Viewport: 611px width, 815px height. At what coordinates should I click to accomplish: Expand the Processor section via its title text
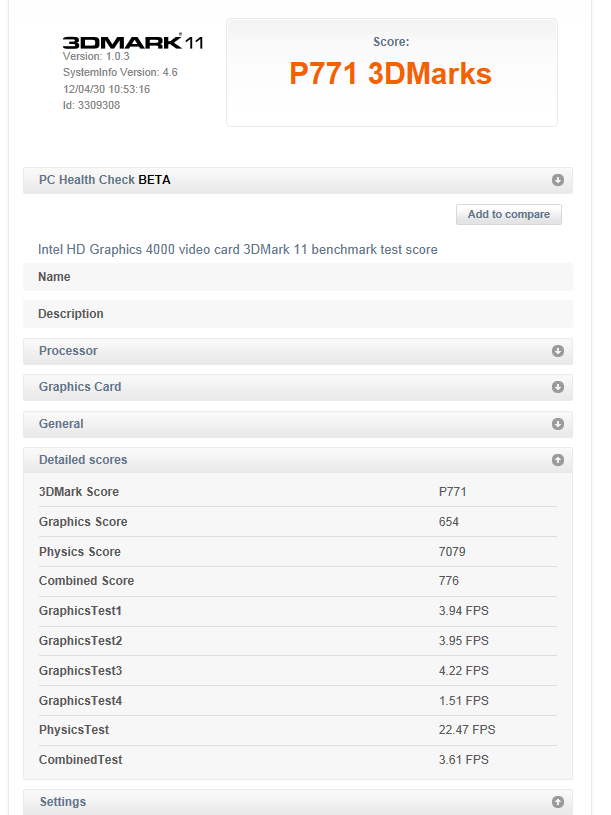coord(68,351)
